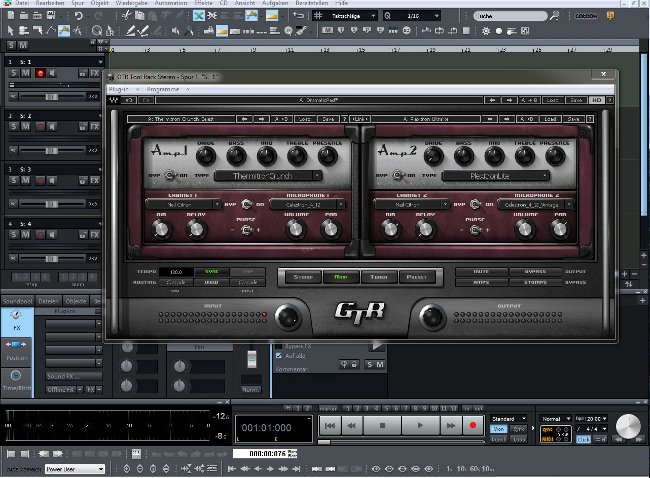Click the FX button on track 1
Viewport: 650px width, 478px height.
point(95,73)
